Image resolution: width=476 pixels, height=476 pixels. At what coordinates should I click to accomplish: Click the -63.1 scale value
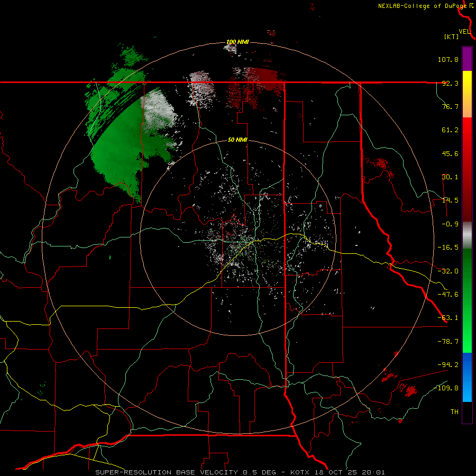tap(448, 318)
